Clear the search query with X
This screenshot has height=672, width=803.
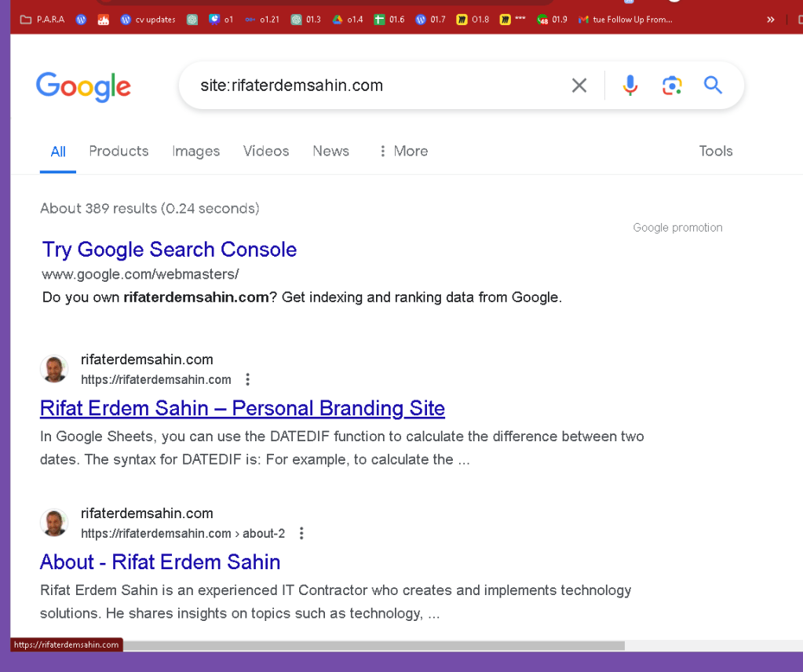579,85
